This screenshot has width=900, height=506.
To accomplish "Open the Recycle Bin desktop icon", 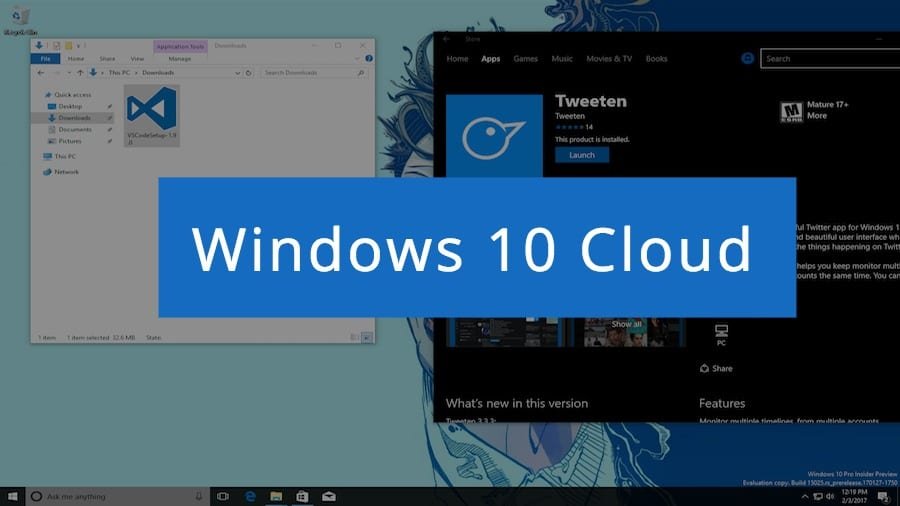I will (x=19, y=17).
